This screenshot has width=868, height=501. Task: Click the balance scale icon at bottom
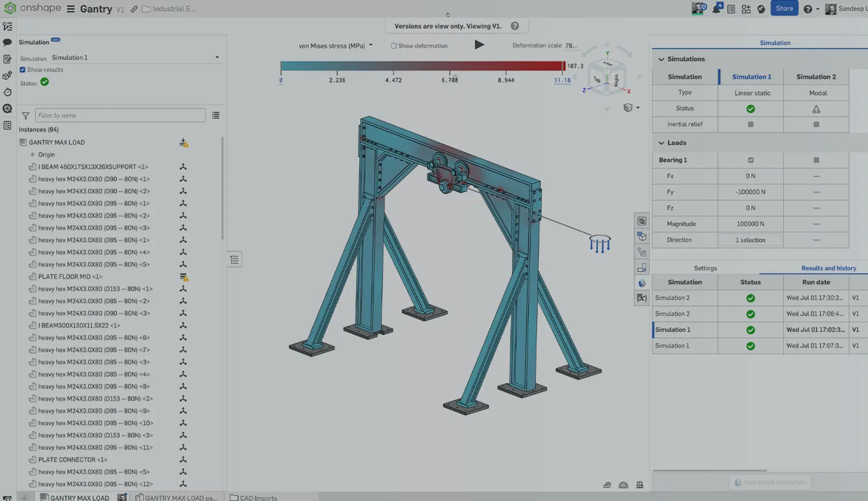[640, 485]
